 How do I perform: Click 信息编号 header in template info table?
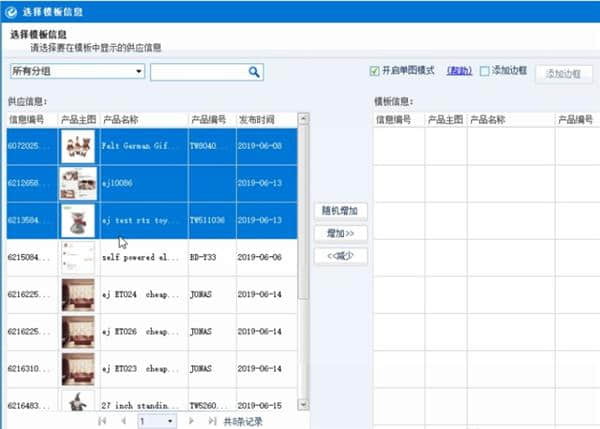399,120
